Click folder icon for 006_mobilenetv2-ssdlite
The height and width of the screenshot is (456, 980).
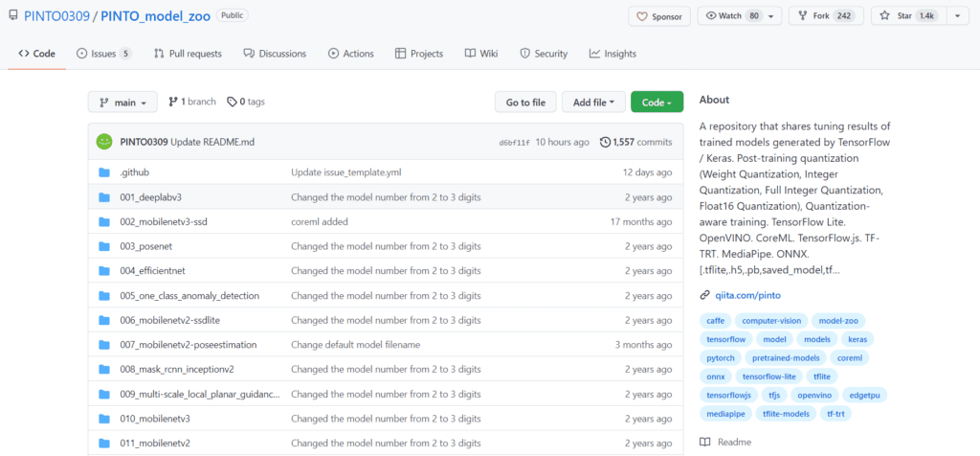coord(104,320)
